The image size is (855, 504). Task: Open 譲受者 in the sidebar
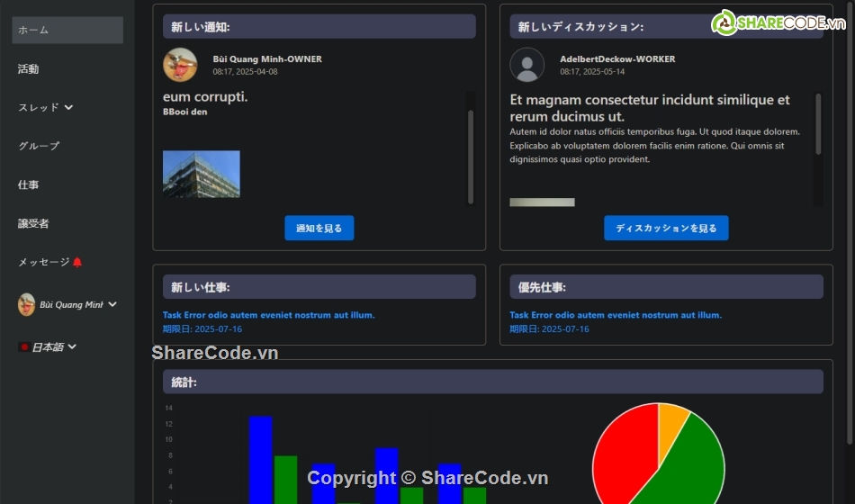[x=33, y=223]
